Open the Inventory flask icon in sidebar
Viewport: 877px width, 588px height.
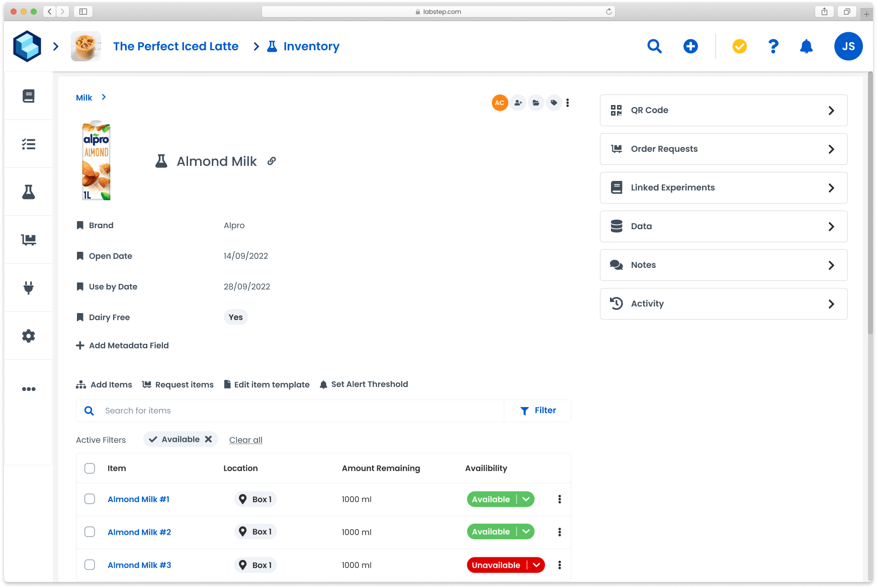[29, 191]
